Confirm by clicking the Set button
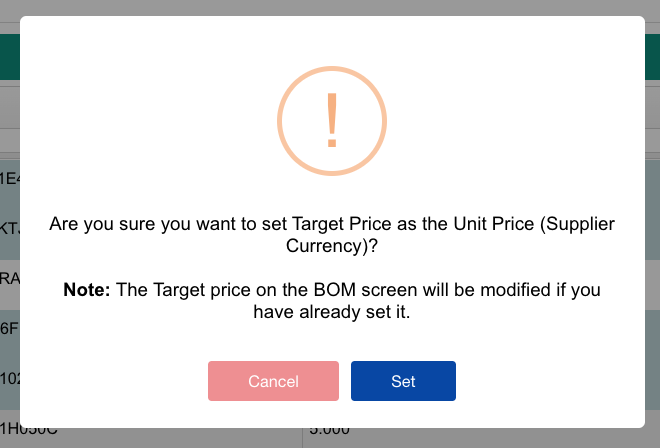660x448 pixels. tap(403, 381)
